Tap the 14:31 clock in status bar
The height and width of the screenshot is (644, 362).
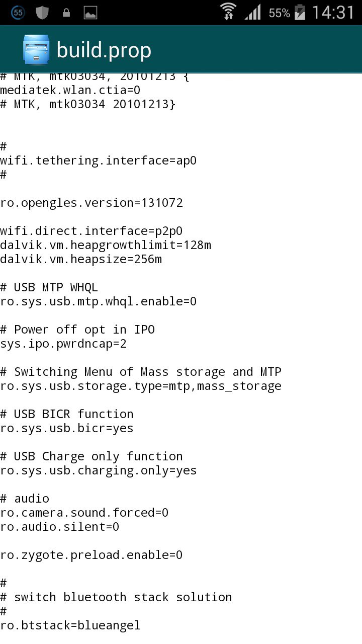[333, 12]
